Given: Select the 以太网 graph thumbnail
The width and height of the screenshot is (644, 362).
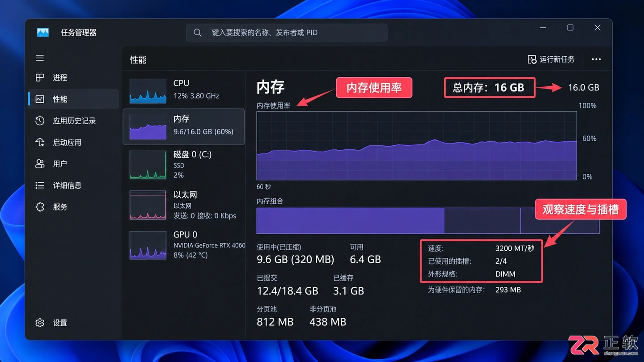Looking at the screenshot, I should pyautogui.click(x=148, y=205).
